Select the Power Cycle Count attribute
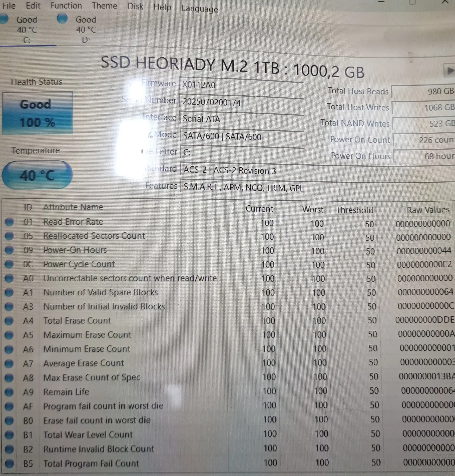Image resolution: width=455 pixels, height=476 pixels. [x=79, y=264]
